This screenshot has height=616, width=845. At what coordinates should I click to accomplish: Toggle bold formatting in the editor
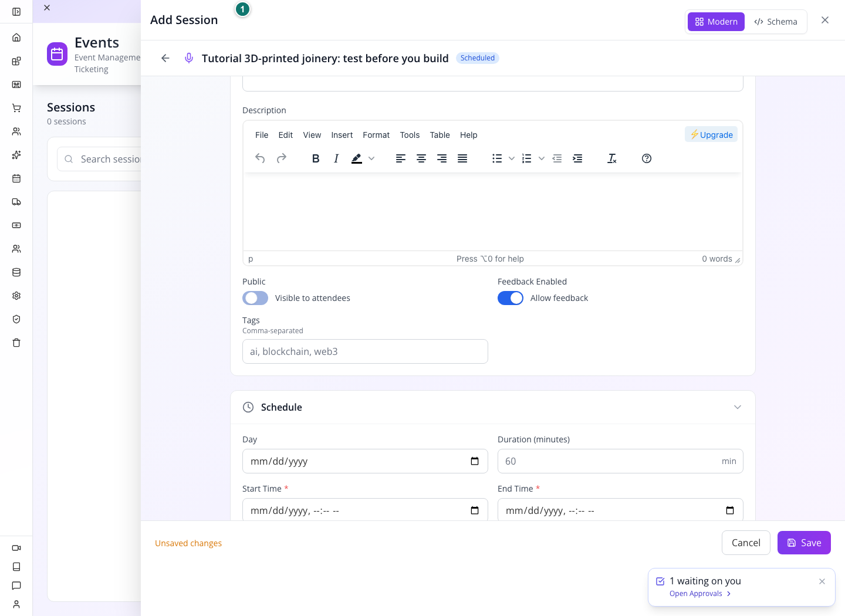pyautogui.click(x=316, y=158)
